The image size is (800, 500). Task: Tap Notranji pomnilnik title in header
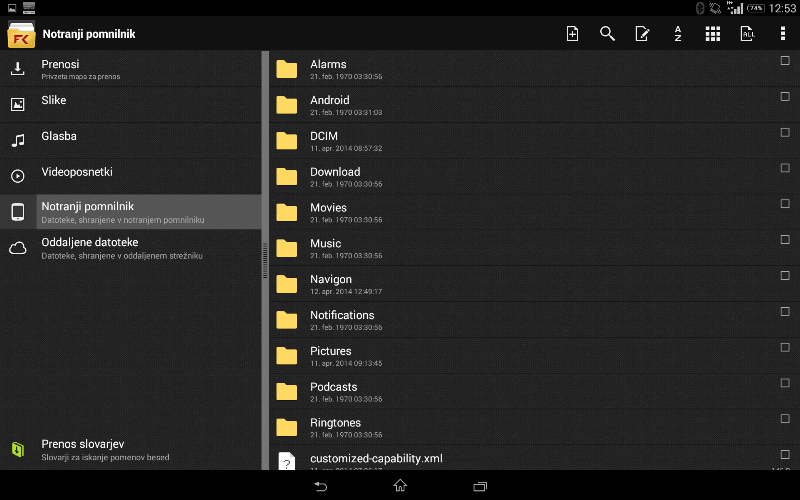[89, 34]
